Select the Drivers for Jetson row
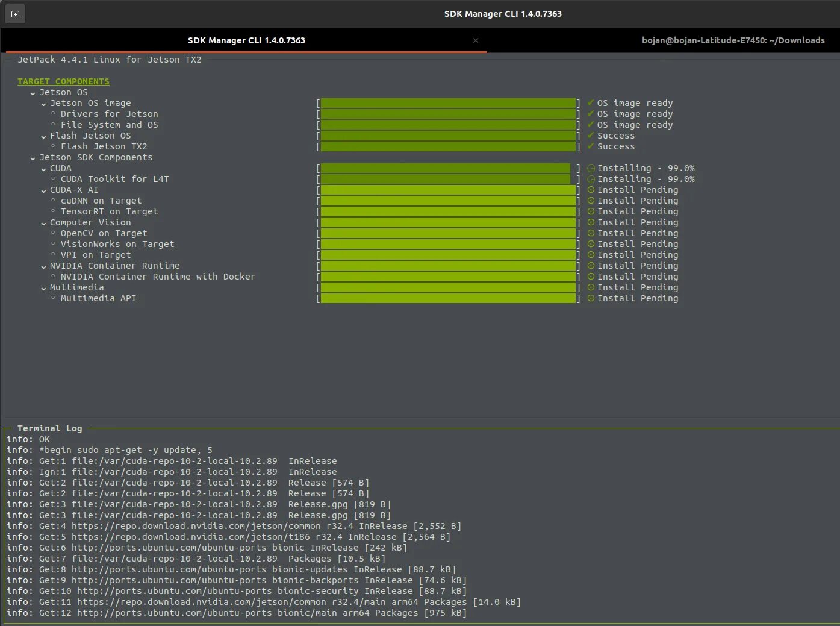The image size is (840, 626). click(x=109, y=114)
